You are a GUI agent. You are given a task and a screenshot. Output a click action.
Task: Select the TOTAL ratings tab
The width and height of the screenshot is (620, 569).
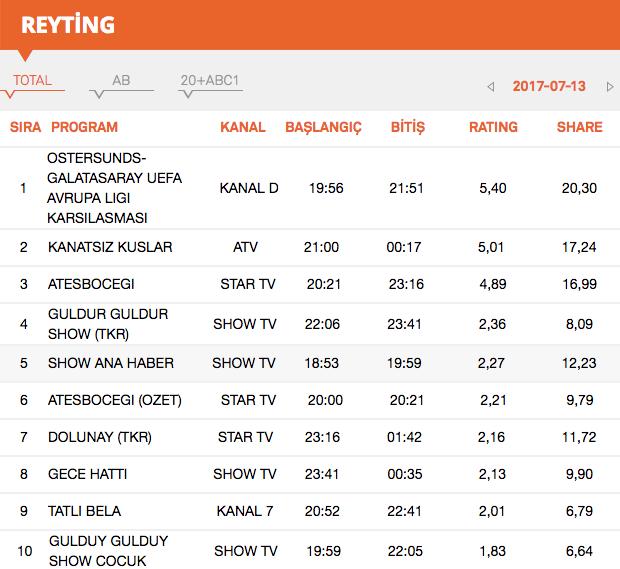32,80
